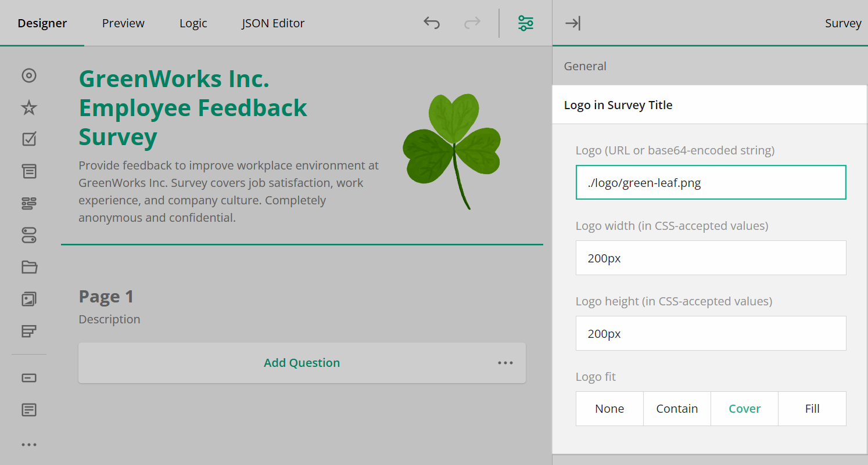This screenshot has height=465, width=868.
Task: Add an Image Picker question from sidebar
Action: (x=29, y=298)
